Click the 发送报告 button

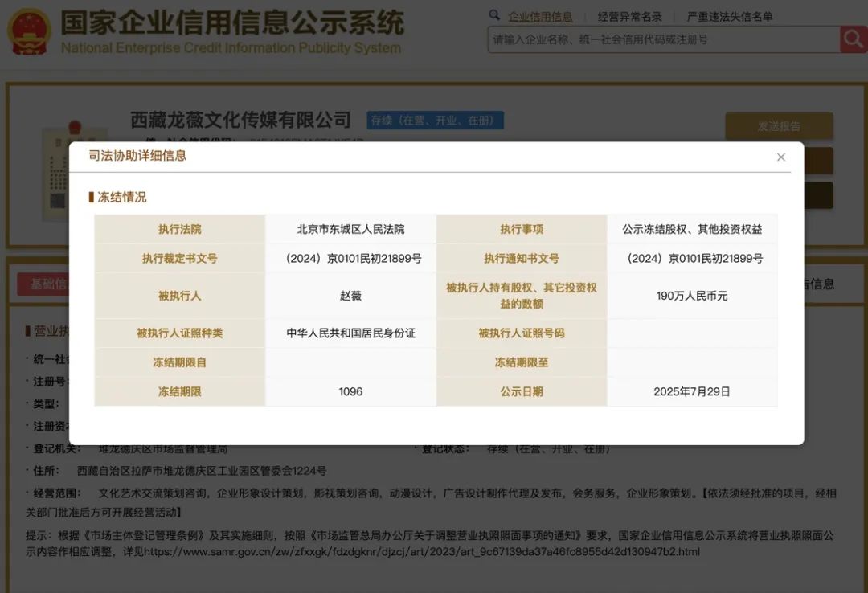pos(779,126)
